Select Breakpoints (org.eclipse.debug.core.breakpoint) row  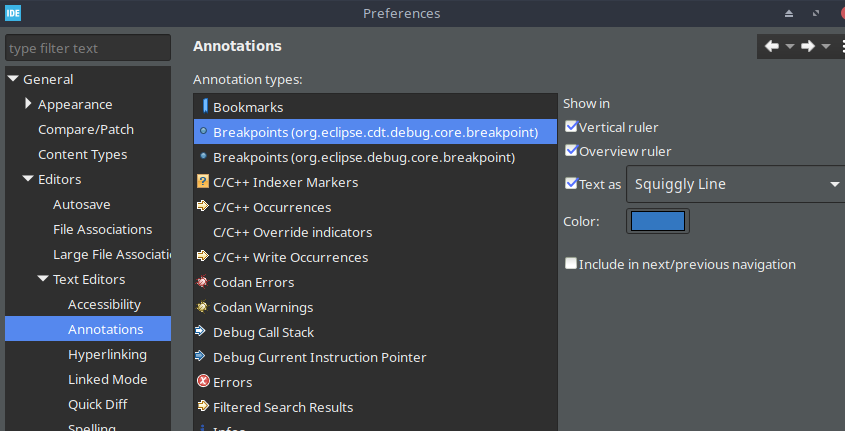click(x=375, y=157)
